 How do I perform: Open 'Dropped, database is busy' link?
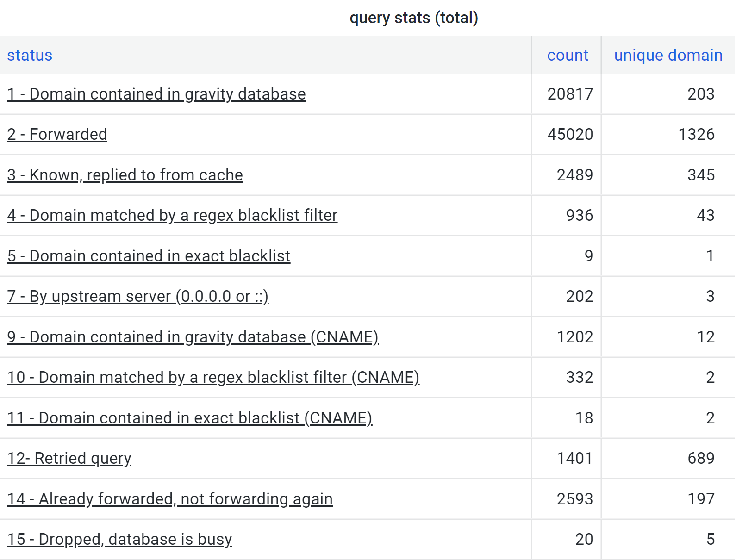(x=119, y=539)
